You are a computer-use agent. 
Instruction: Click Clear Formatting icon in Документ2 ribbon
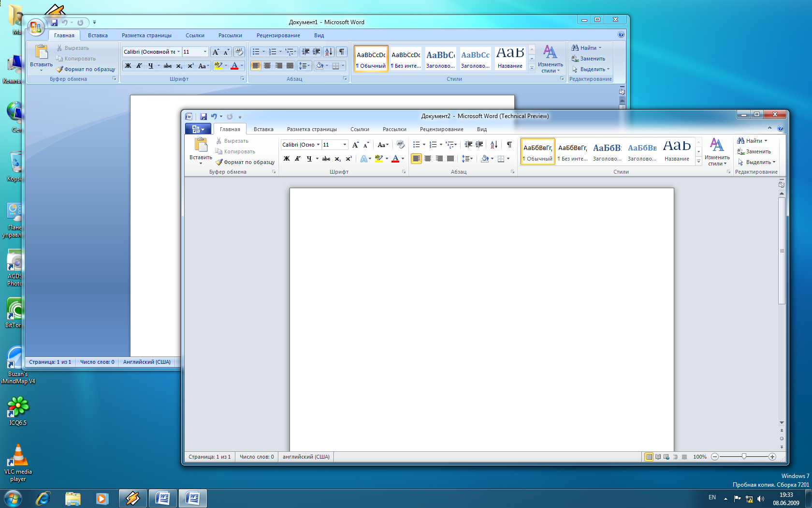click(x=400, y=145)
